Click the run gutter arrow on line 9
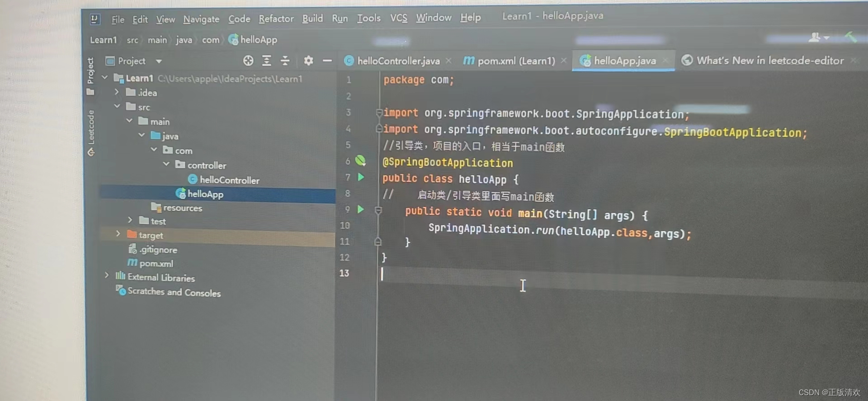The image size is (868, 401). click(360, 209)
